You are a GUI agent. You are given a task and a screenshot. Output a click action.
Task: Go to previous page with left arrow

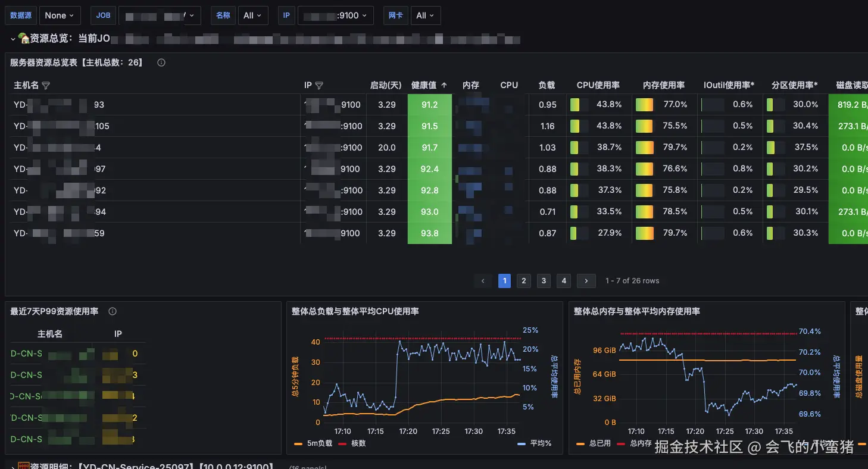point(483,281)
